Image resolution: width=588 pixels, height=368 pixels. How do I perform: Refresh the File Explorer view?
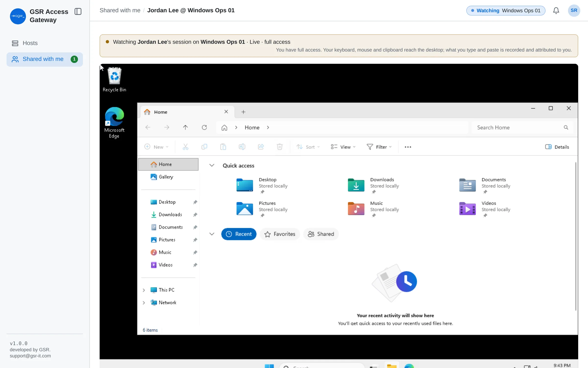(204, 127)
